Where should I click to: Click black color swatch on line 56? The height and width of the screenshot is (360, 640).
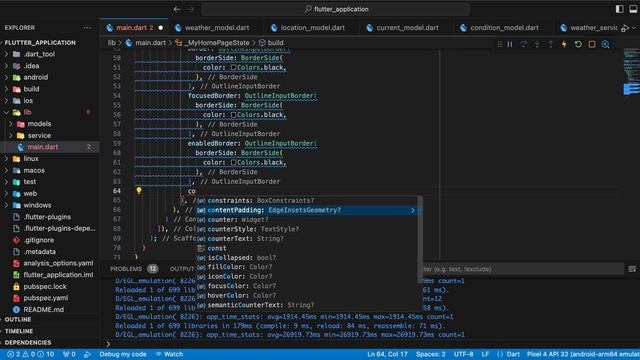click(x=233, y=115)
